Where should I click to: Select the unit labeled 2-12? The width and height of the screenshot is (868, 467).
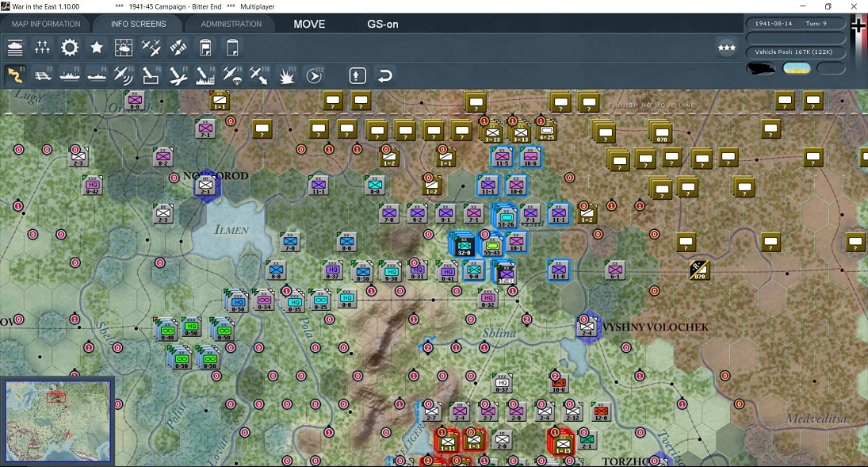click(x=573, y=411)
